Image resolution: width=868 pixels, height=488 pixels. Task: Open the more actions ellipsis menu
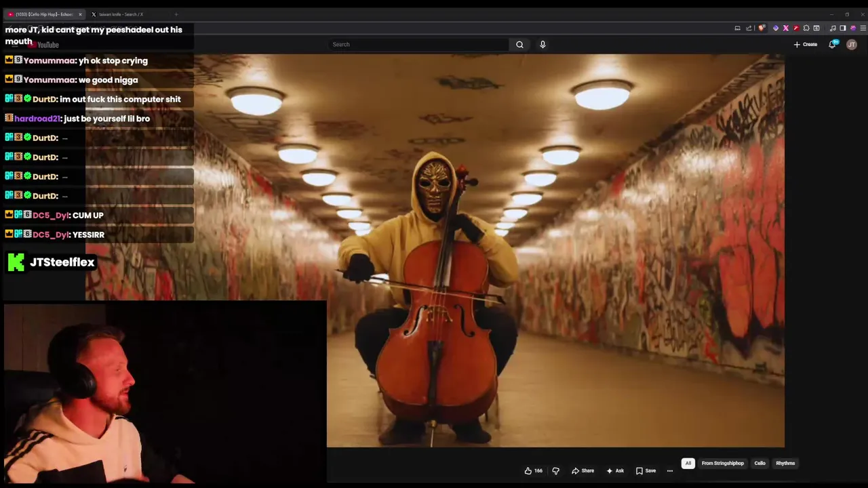[x=670, y=470]
